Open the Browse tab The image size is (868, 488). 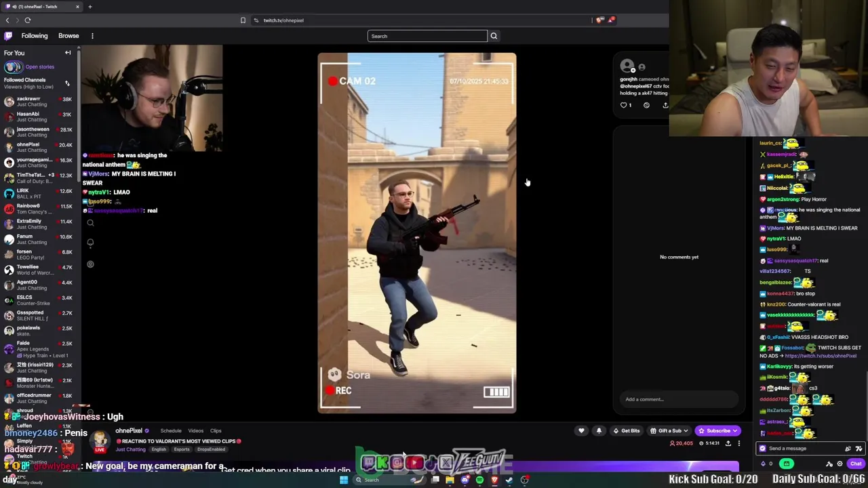coord(68,36)
